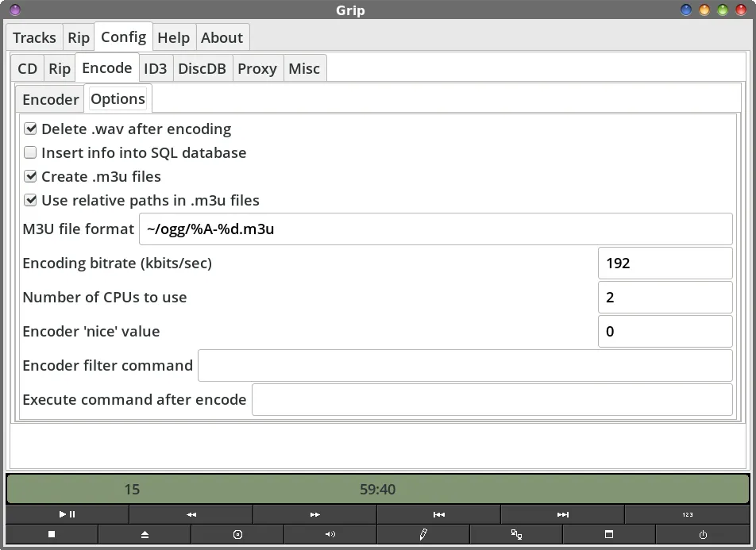Image resolution: width=756 pixels, height=550 pixels.
Task: Skip to the next track
Action: (x=563, y=514)
